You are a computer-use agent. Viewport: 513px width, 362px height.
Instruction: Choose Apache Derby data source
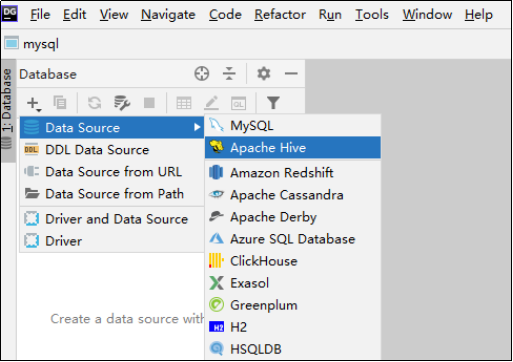tap(293, 217)
